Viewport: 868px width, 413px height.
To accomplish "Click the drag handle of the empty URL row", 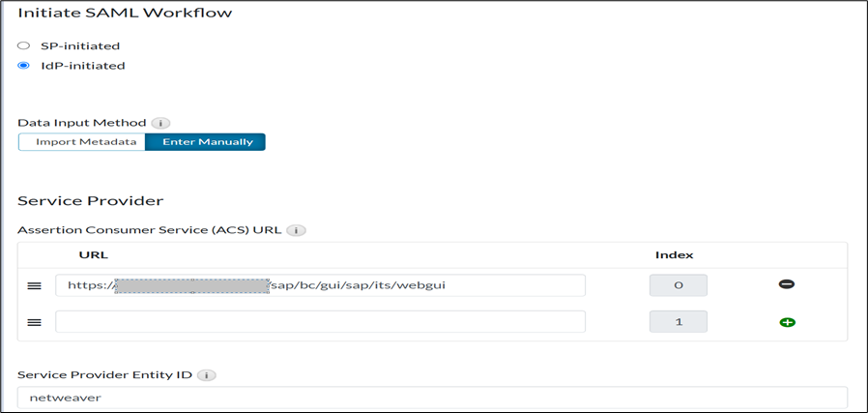I will coord(34,322).
